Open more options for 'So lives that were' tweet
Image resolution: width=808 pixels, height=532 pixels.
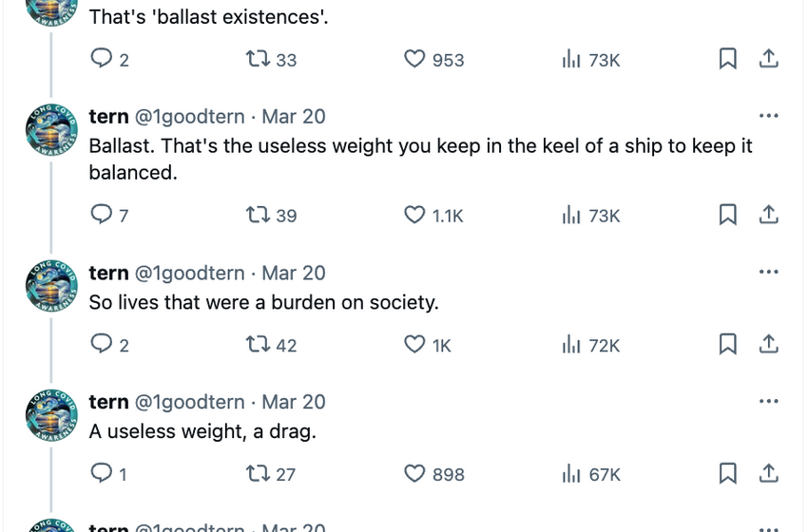click(x=768, y=272)
